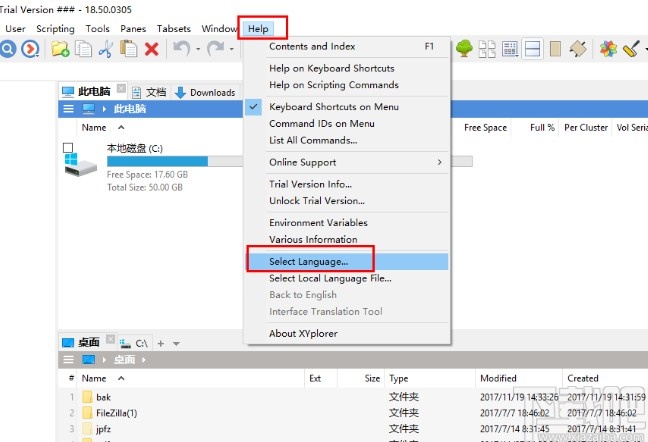Image resolution: width=648 pixels, height=442 pixels.
Task: Click the Thumbnails view icon
Action: [x=487, y=49]
